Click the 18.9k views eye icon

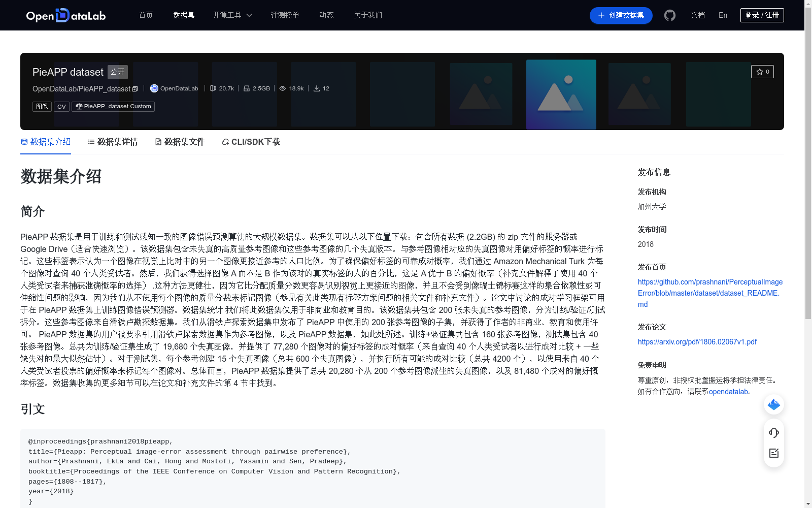coord(283,88)
